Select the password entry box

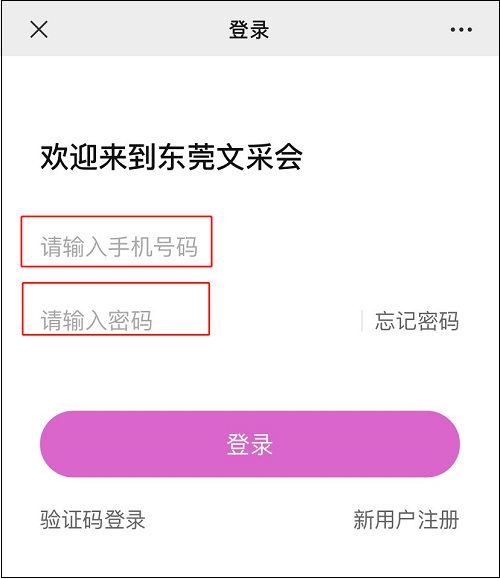[x=116, y=309]
